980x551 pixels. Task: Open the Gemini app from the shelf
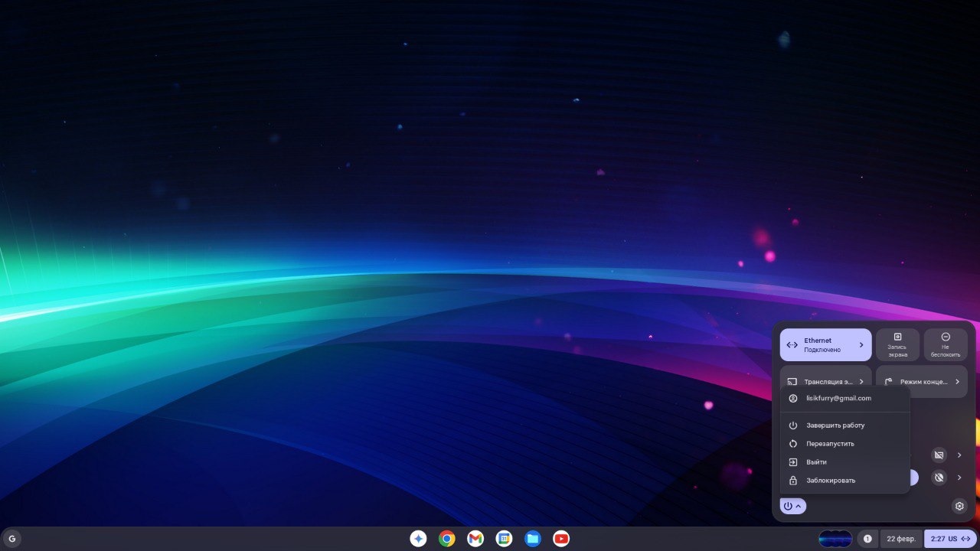click(418, 539)
